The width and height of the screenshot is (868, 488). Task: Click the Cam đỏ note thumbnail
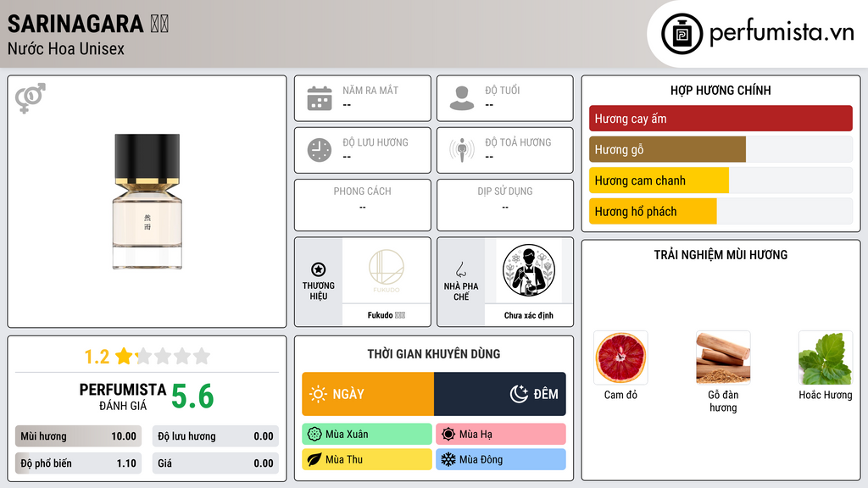[620, 358]
